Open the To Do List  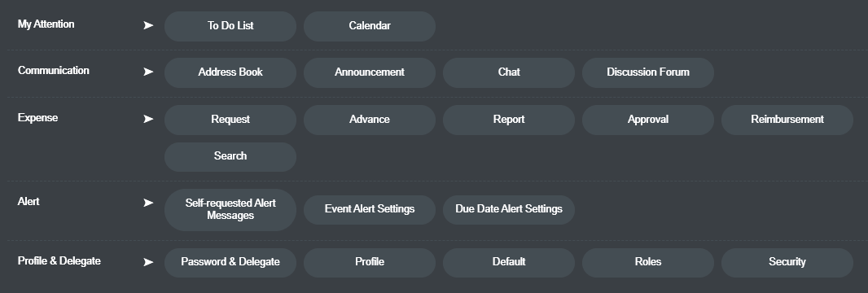(x=230, y=26)
